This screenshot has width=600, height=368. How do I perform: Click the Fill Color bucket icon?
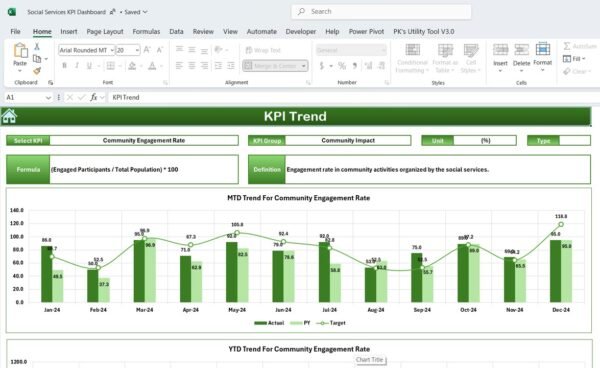pos(132,66)
